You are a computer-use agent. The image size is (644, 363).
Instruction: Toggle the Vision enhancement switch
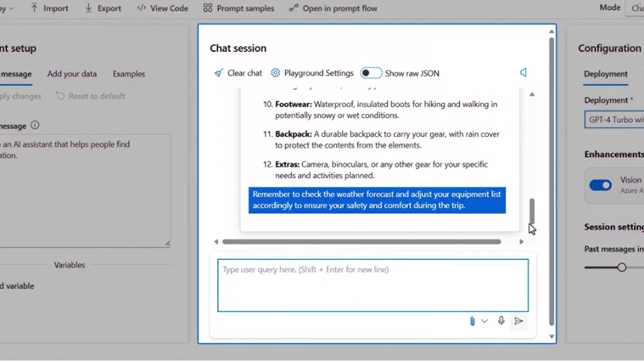(600, 185)
